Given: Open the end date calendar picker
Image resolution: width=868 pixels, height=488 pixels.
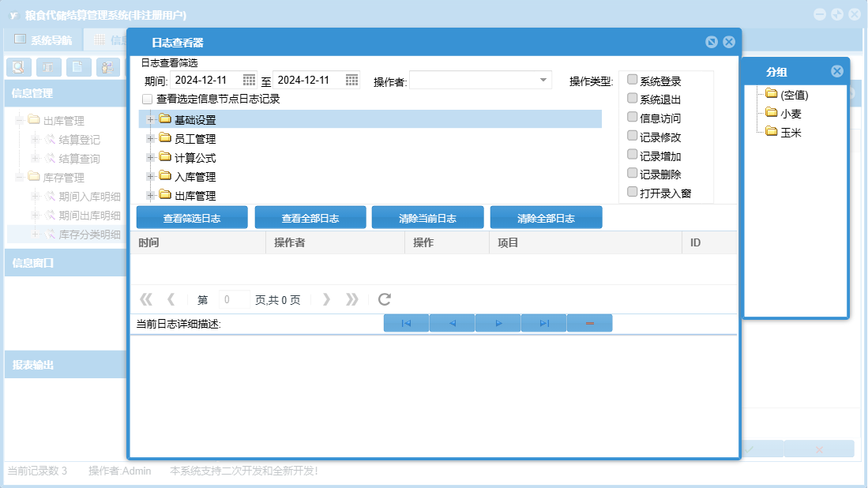Looking at the screenshot, I should tap(351, 80).
